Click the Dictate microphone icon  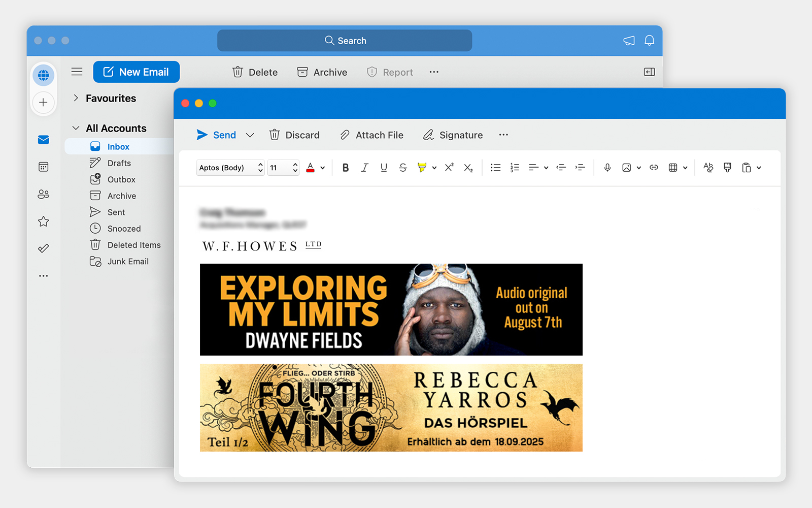pyautogui.click(x=607, y=167)
